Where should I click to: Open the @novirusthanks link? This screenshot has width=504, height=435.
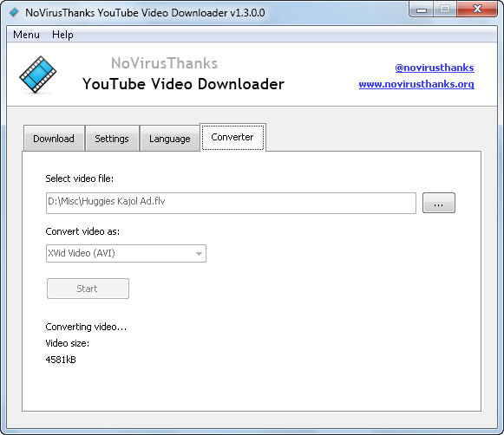point(435,68)
